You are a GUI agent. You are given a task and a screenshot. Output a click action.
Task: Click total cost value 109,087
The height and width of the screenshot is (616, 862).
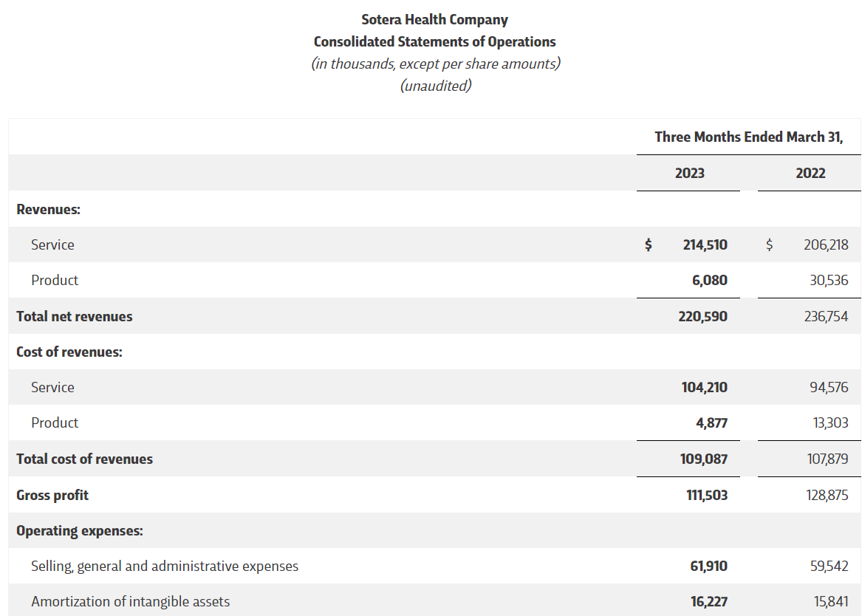[x=704, y=459]
